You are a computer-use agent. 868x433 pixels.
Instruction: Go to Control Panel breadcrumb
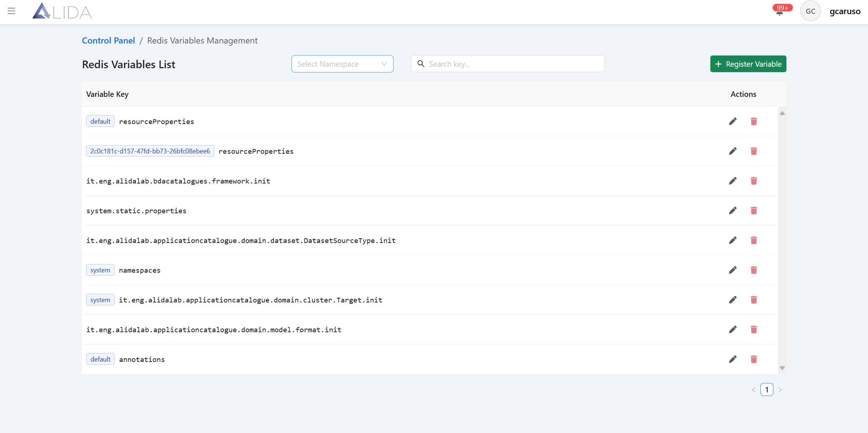(x=108, y=41)
